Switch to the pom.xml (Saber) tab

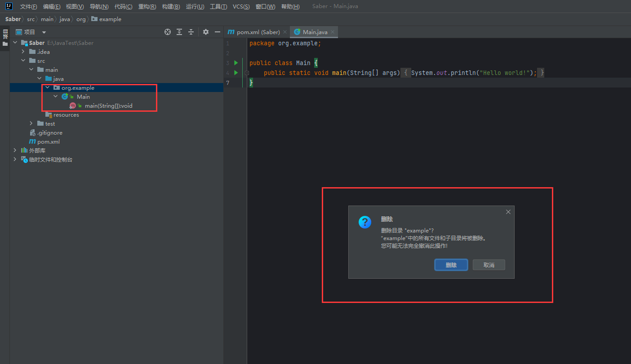coord(258,32)
